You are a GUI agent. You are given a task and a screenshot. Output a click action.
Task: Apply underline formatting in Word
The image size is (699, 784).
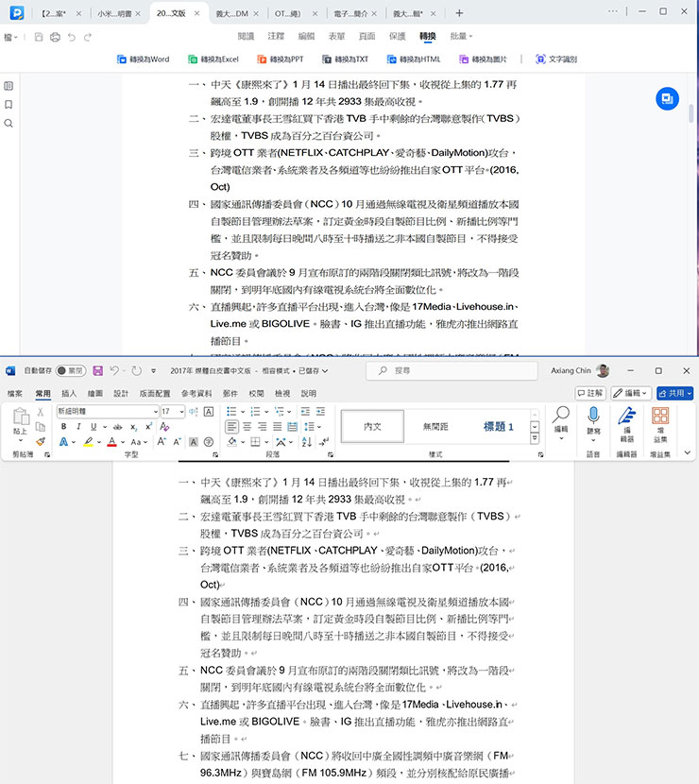pyautogui.click(x=94, y=427)
